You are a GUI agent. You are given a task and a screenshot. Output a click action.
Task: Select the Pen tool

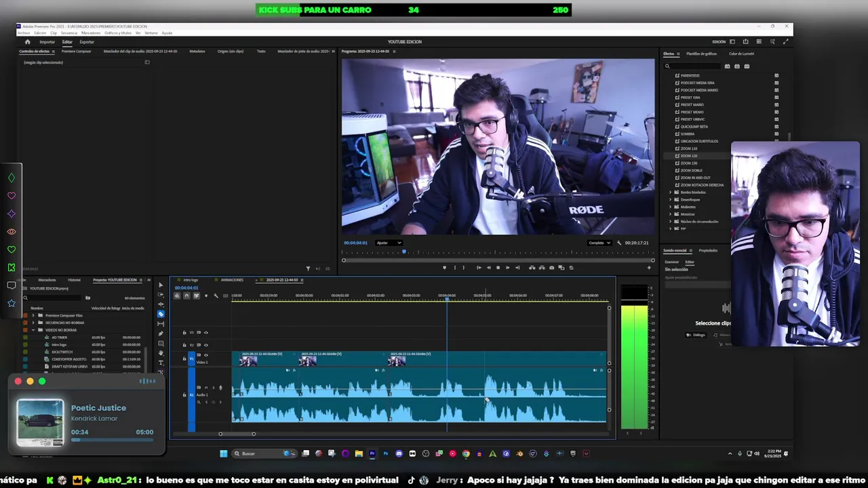(x=161, y=333)
